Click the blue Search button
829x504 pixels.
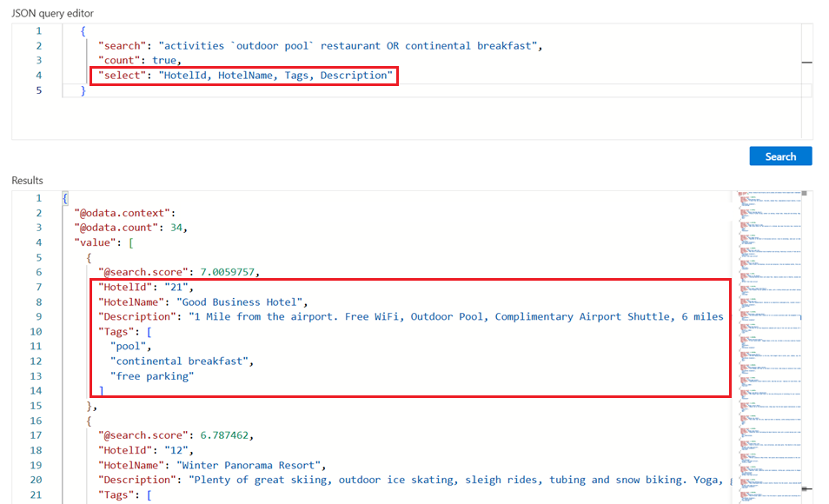tap(780, 156)
